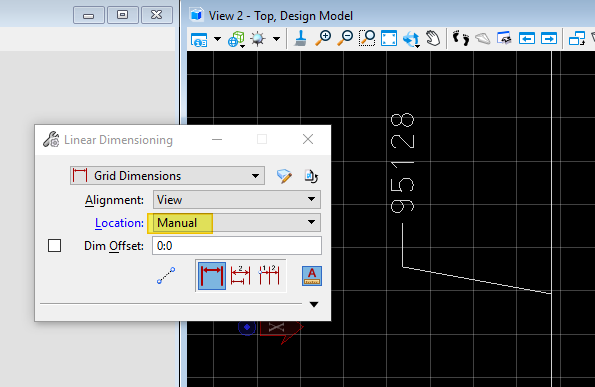Toggle the association lock dotted-line icon

click(x=166, y=275)
